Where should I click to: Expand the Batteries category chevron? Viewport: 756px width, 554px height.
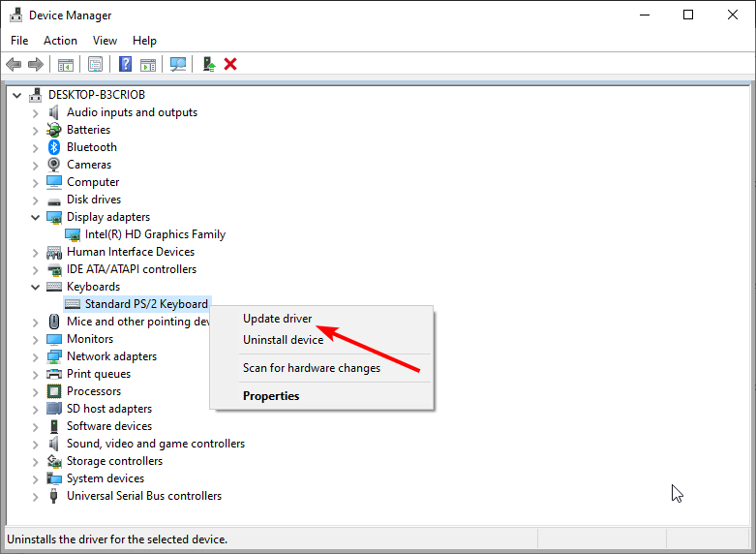tap(35, 131)
